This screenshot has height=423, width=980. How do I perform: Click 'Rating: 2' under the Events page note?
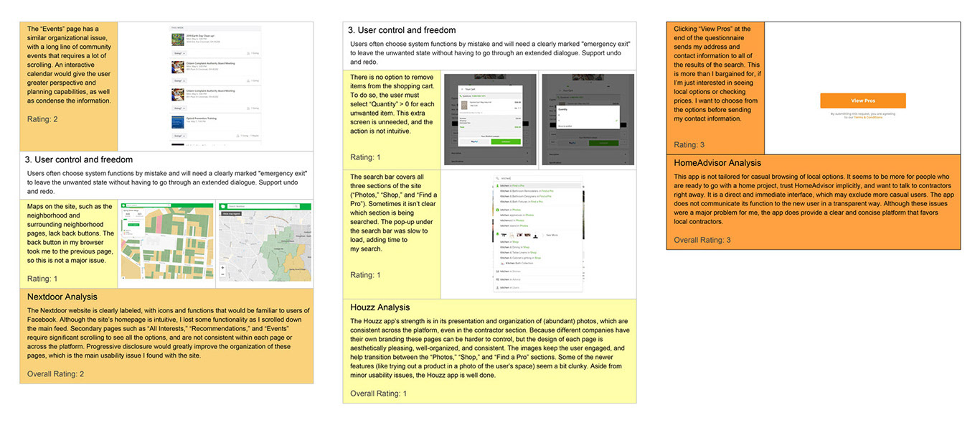(42, 119)
